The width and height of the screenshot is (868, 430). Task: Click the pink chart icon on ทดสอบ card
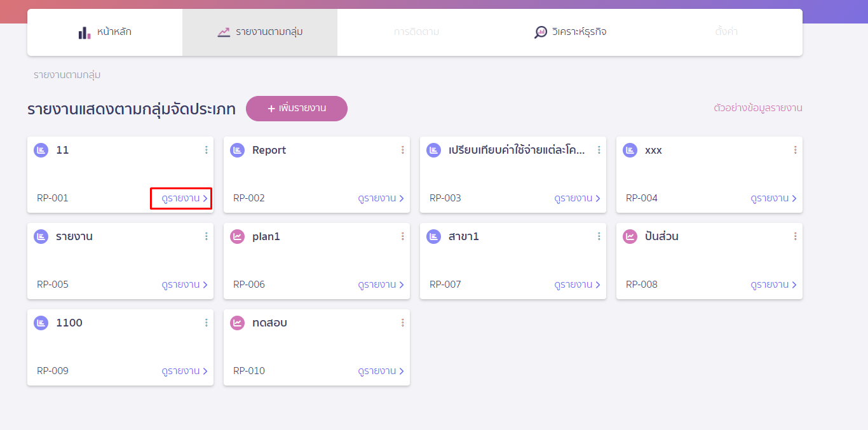point(237,323)
